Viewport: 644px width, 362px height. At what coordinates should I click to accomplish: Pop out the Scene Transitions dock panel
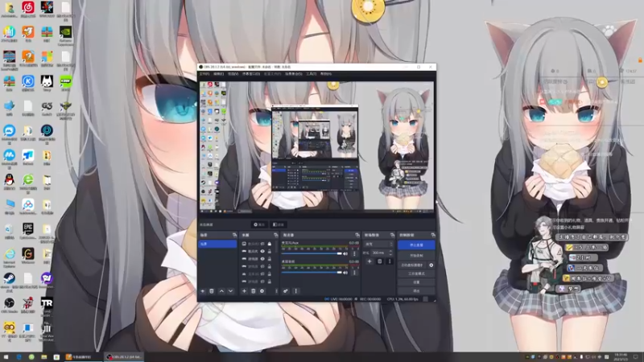(x=392, y=235)
